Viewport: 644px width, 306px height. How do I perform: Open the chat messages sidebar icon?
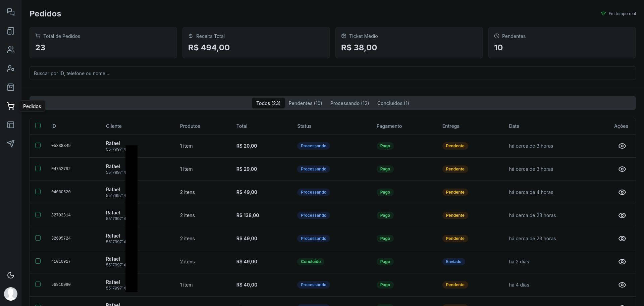click(11, 12)
